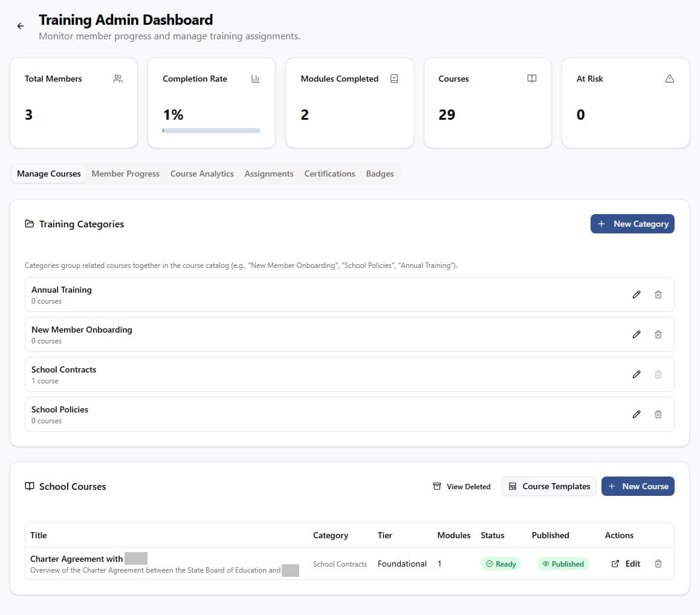Select the New Member Onboarding row
700x615 pixels.
(349, 334)
